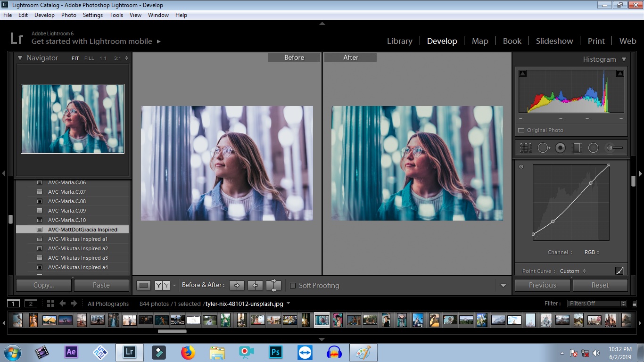Set Navigator zoom to FILL

click(89, 58)
